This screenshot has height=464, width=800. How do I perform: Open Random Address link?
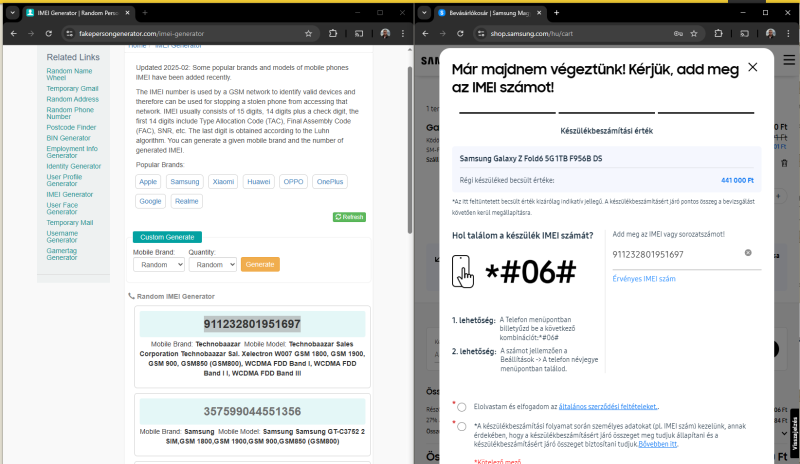click(72, 99)
